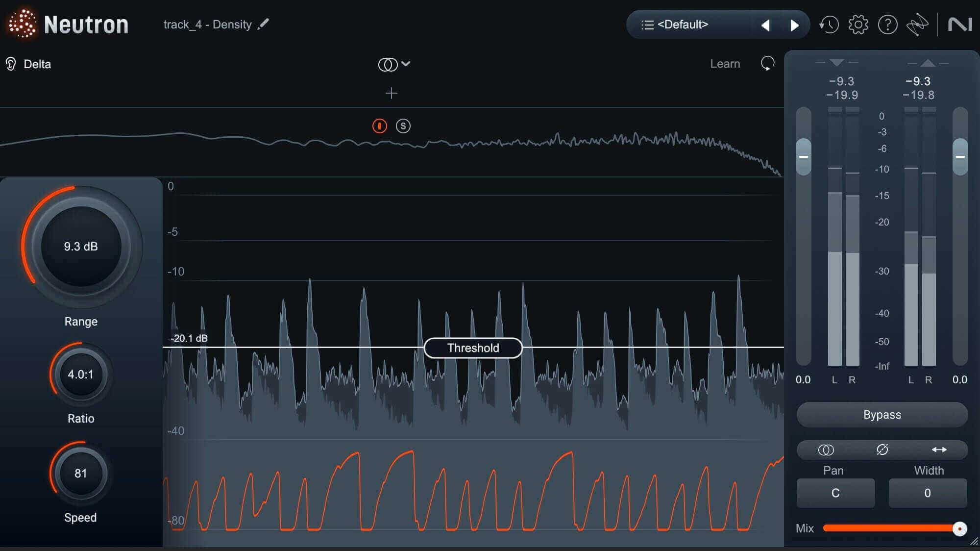
Task: Click the Learn button
Action: click(725, 64)
